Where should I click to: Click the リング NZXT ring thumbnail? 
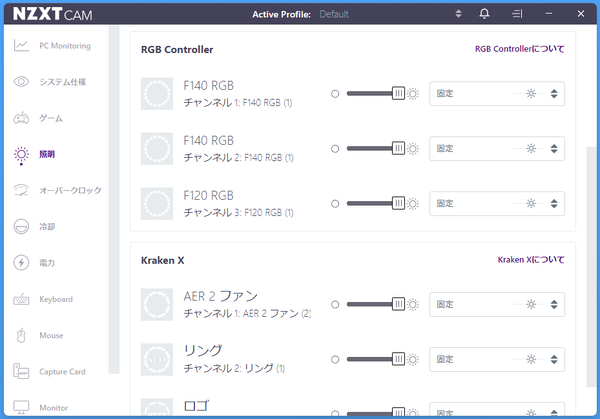[157, 359]
